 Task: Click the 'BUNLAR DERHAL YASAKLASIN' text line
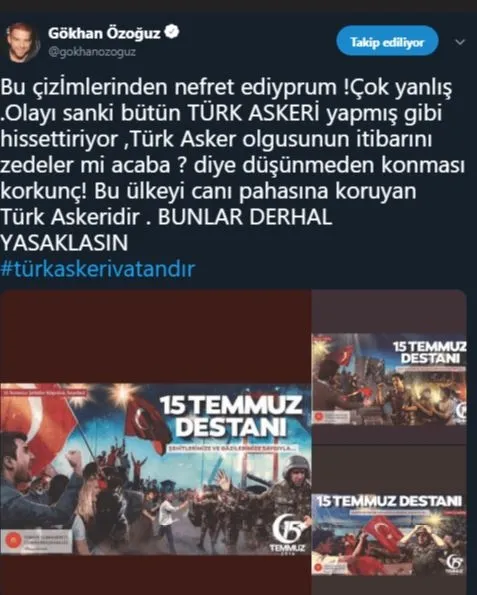pyautogui.click(x=166, y=230)
